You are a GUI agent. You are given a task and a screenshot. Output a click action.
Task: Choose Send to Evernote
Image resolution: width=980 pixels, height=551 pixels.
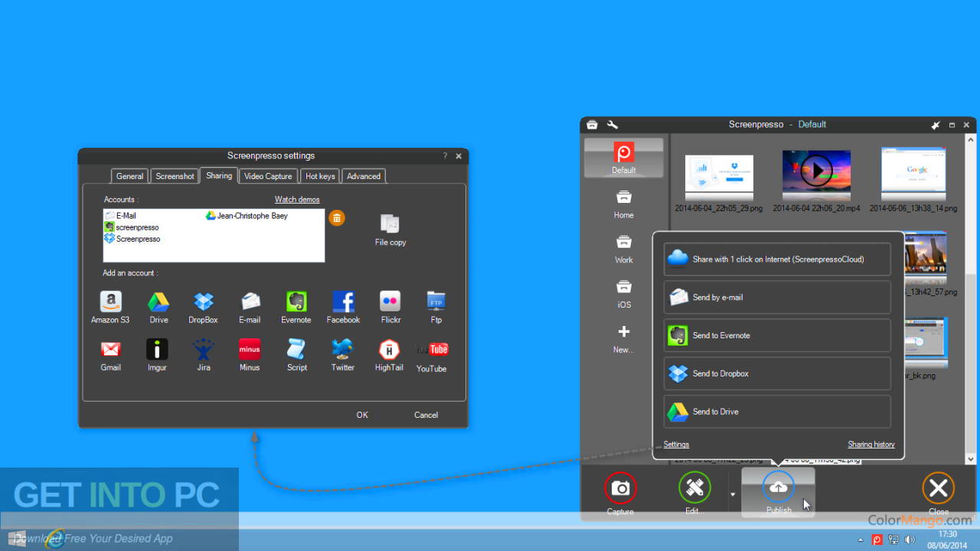click(x=777, y=335)
